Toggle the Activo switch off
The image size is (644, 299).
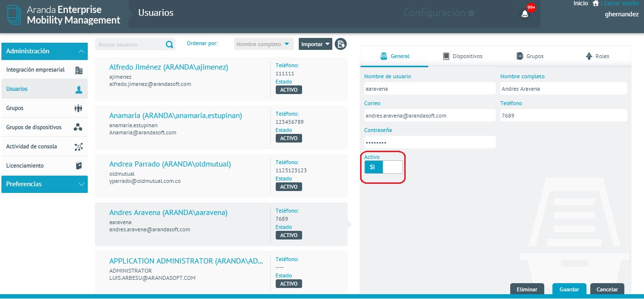(384, 167)
